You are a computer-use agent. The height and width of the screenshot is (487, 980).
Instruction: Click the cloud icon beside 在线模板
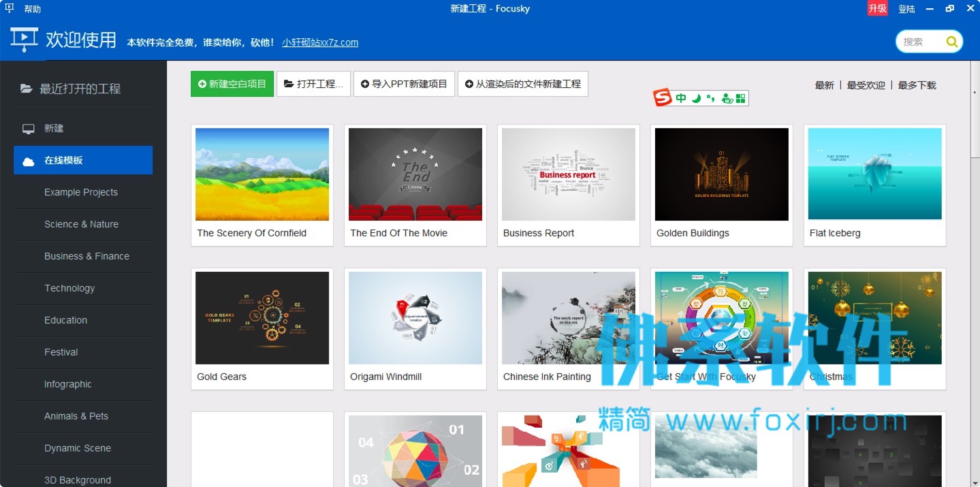[29, 161]
